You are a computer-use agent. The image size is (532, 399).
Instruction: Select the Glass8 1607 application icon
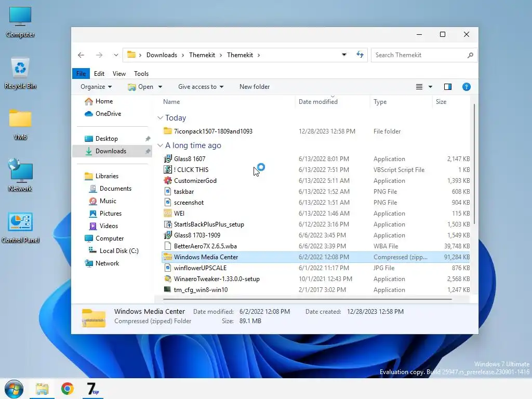pyautogui.click(x=168, y=158)
